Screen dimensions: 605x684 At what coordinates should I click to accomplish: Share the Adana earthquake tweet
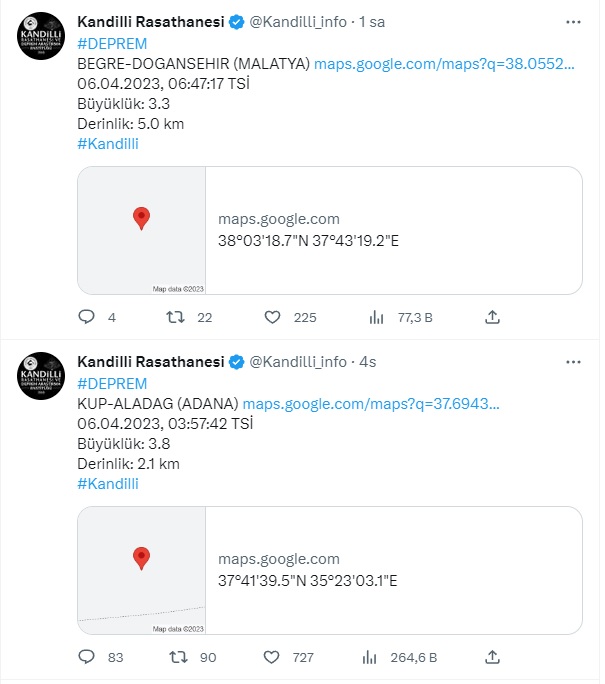coord(492,657)
